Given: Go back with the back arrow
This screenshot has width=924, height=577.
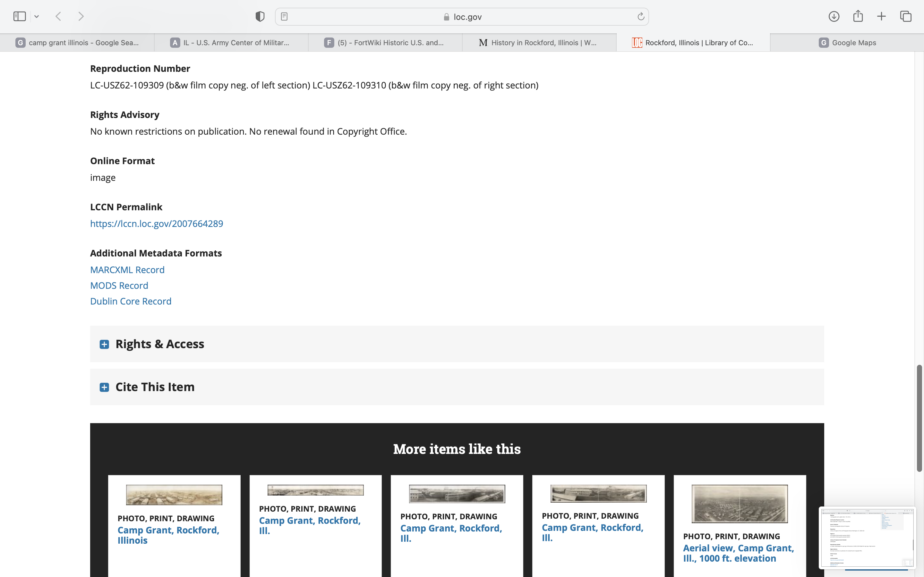Looking at the screenshot, I should [x=58, y=16].
